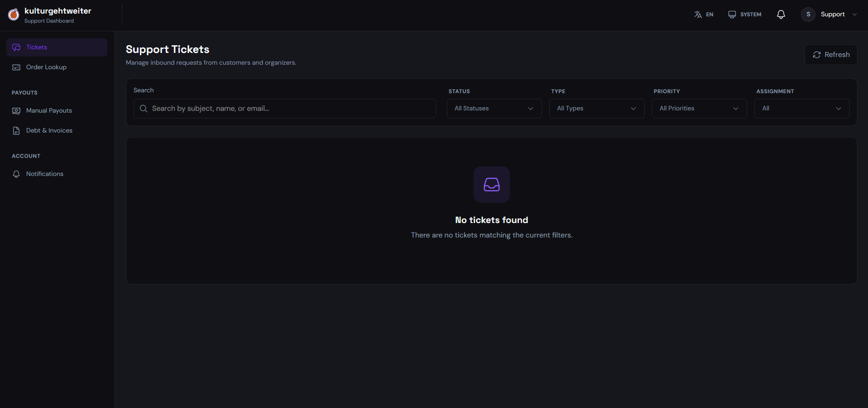The height and width of the screenshot is (408, 868).
Task: Open Manual Payouts page
Action: pos(57,111)
